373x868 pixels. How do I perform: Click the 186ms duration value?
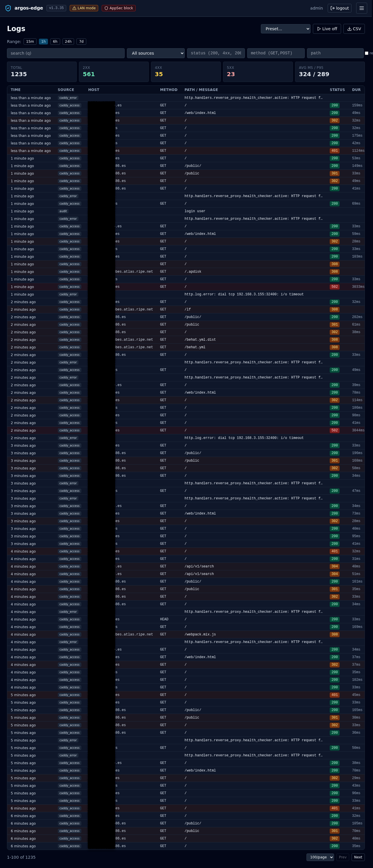click(357, 408)
